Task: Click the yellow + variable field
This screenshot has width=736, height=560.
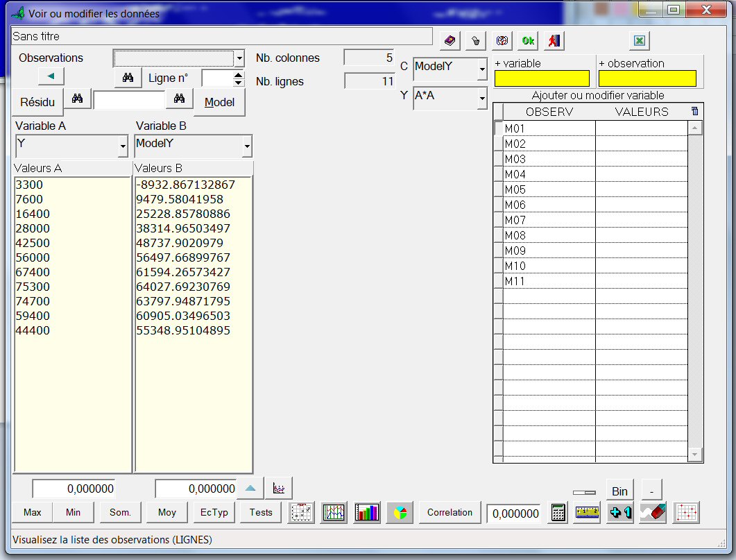Action: (x=542, y=78)
